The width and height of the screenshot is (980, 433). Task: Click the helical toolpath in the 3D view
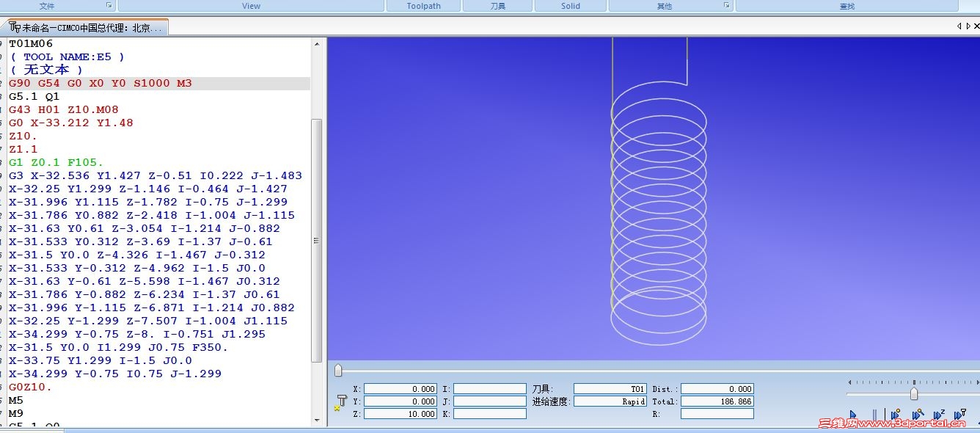coord(659,213)
